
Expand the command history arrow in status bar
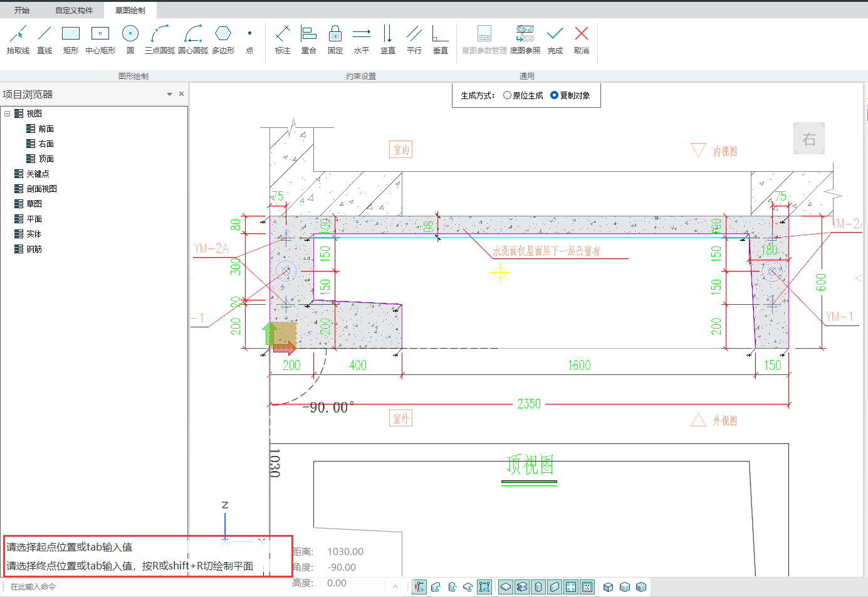(x=395, y=587)
